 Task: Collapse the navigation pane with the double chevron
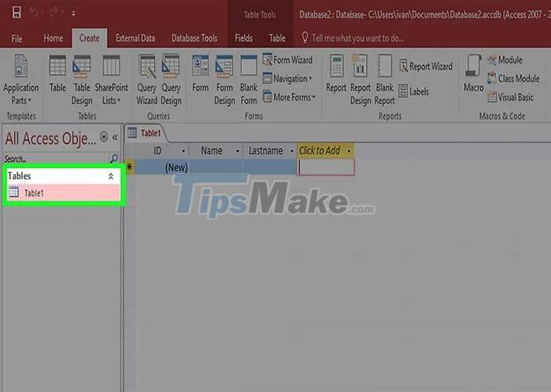click(115, 137)
